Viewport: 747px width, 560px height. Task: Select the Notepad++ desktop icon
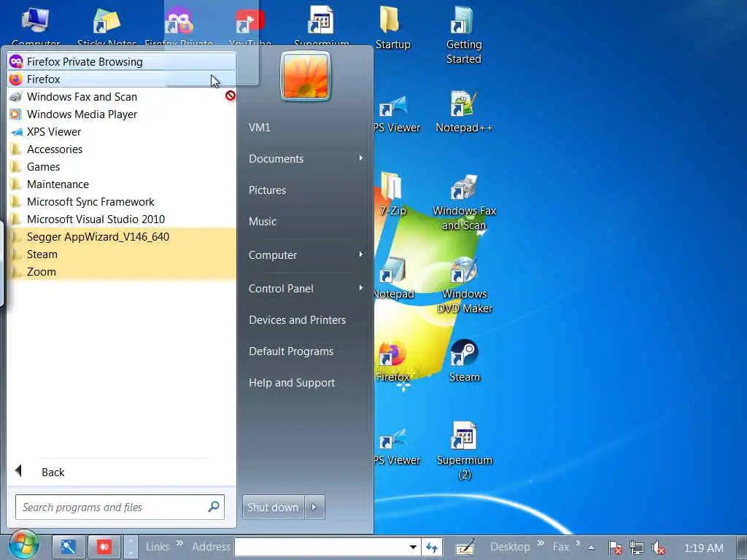click(463, 112)
